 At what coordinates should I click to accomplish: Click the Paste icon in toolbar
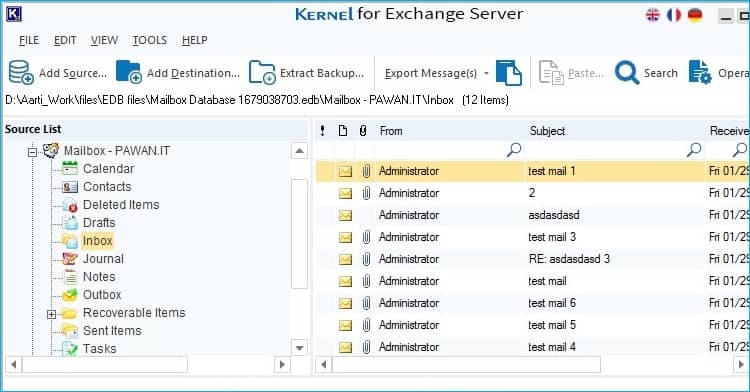pos(551,73)
